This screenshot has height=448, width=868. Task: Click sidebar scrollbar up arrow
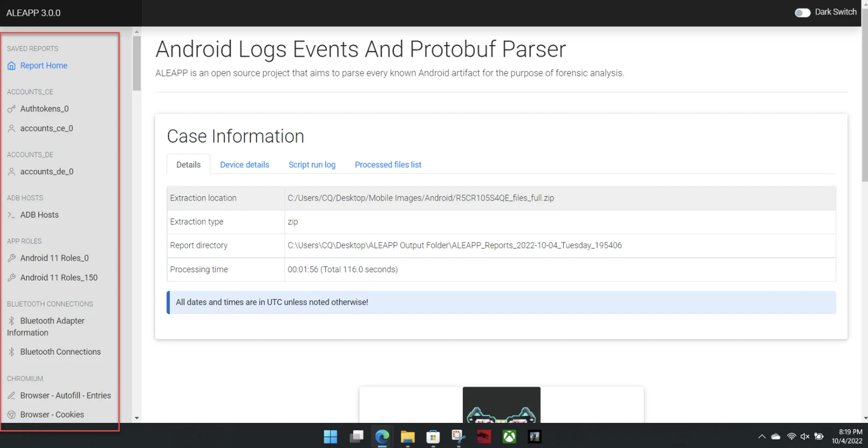[x=136, y=32]
